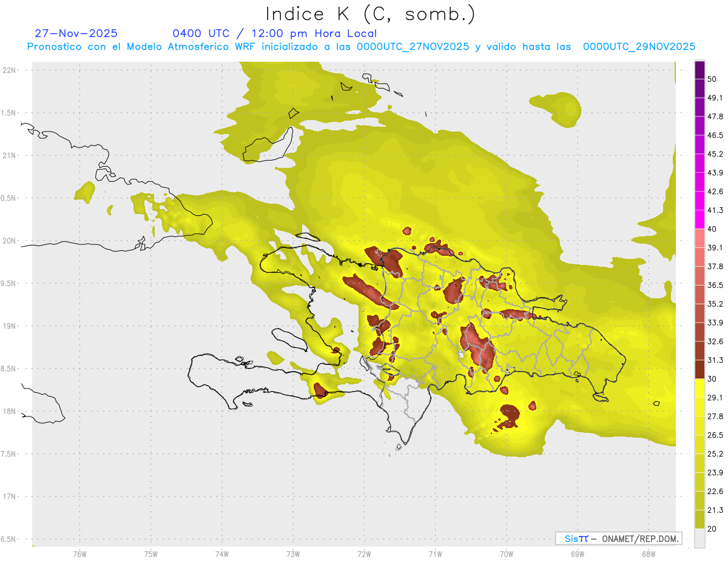The height and width of the screenshot is (562, 728).
Task: Click the color bar label "33.9"
Action: tap(715, 323)
